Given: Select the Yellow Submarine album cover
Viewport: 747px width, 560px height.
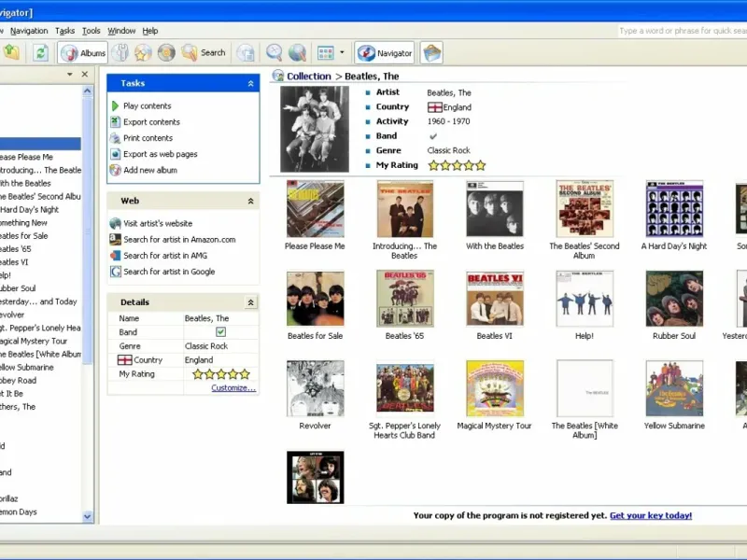Looking at the screenshot, I should point(674,388).
